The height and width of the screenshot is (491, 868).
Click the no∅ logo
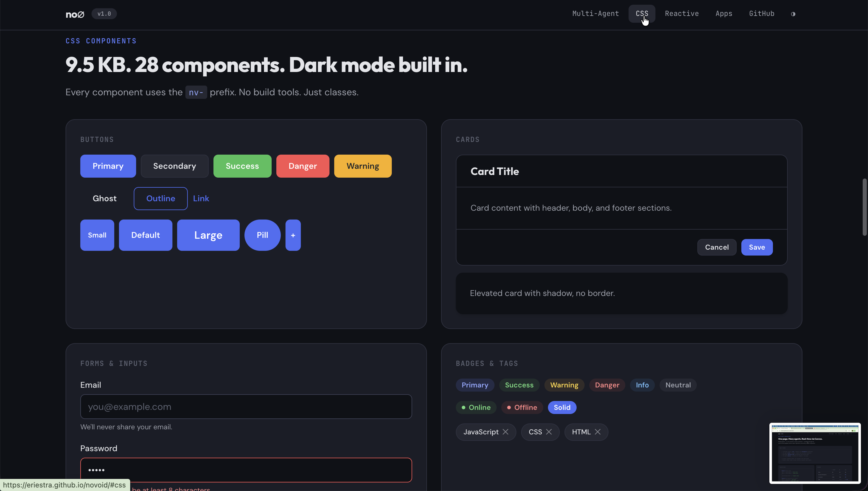click(75, 14)
